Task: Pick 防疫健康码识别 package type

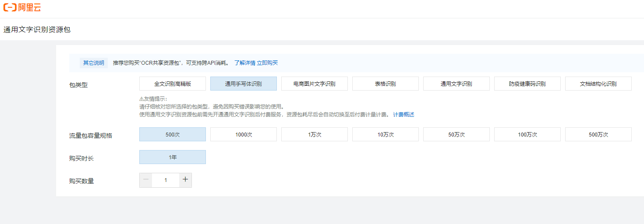Action: [527, 84]
